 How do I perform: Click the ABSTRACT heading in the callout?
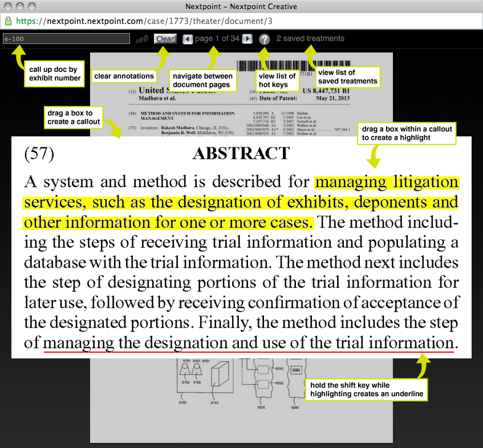point(241,154)
